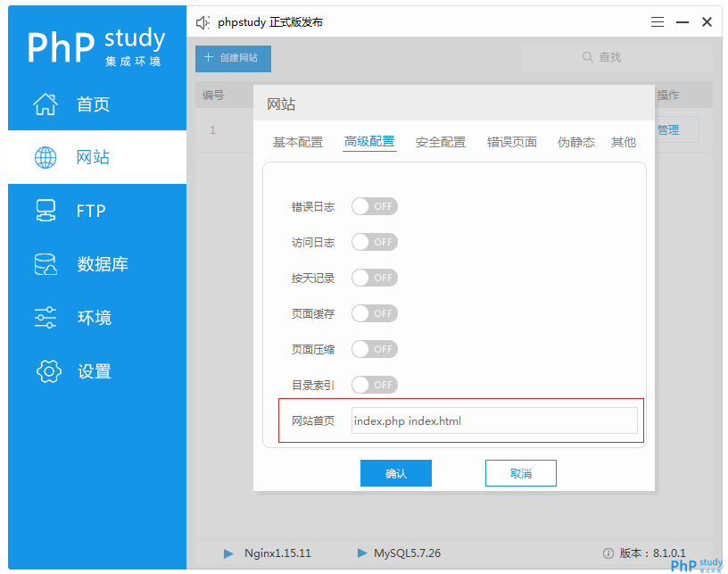Click the phpstudy 正式版发布 announcement text

[269, 22]
